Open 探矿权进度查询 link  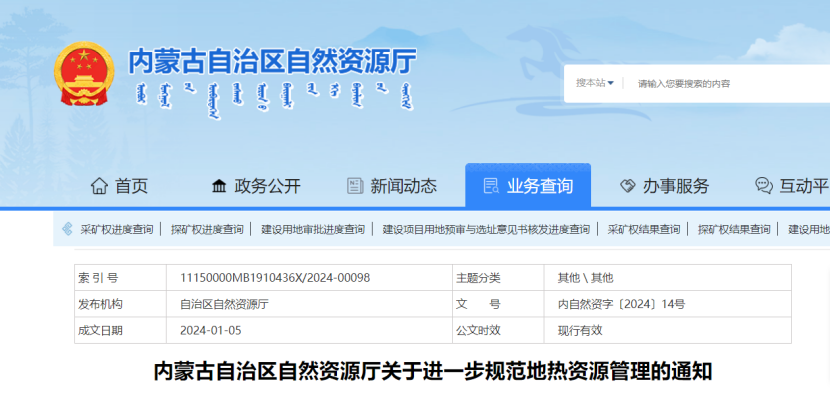point(207,229)
